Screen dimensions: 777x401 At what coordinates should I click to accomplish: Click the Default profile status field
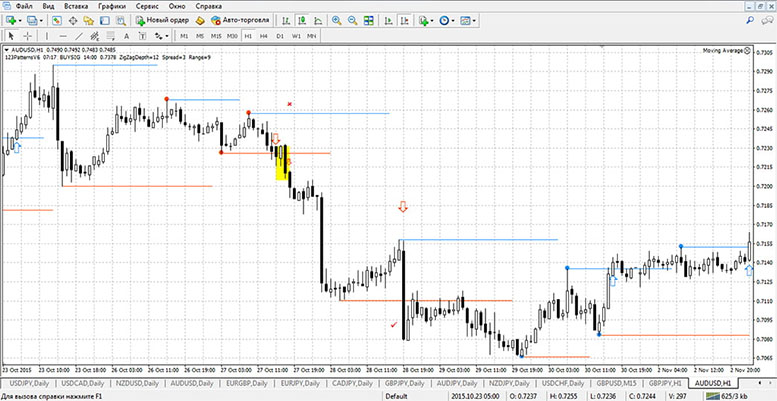[398, 395]
